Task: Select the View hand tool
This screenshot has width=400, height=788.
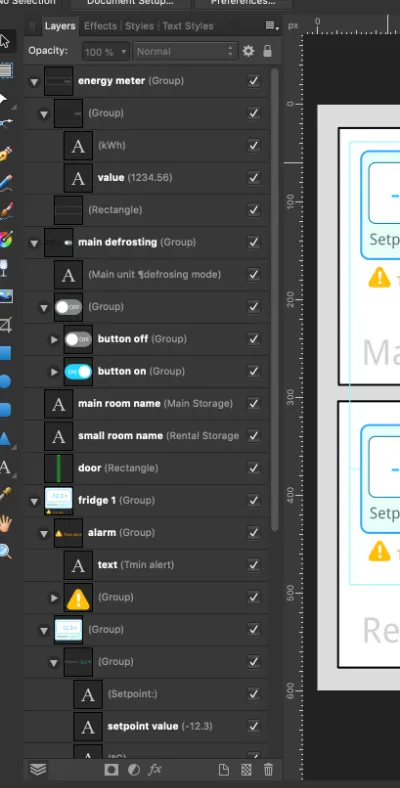Action: pyautogui.click(x=5, y=524)
